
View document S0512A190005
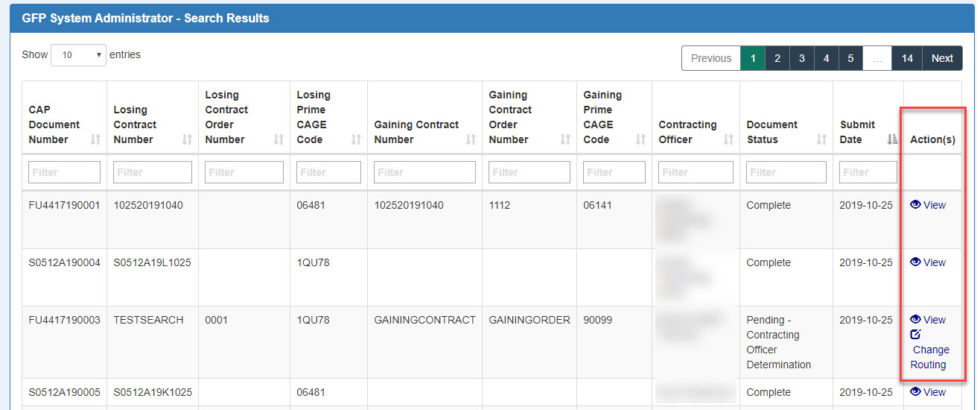click(928, 392)
